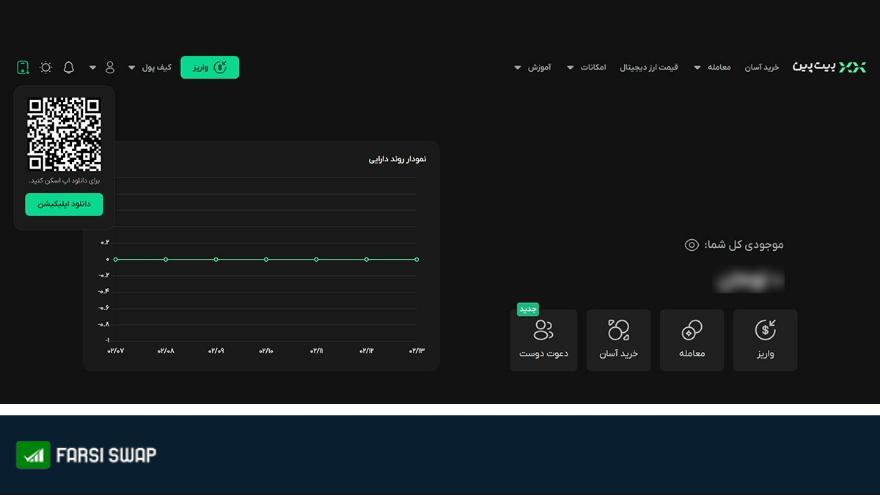Open the کیف پول wallet dropdown
The image size is (880, 495).
(x=150, y=67)
